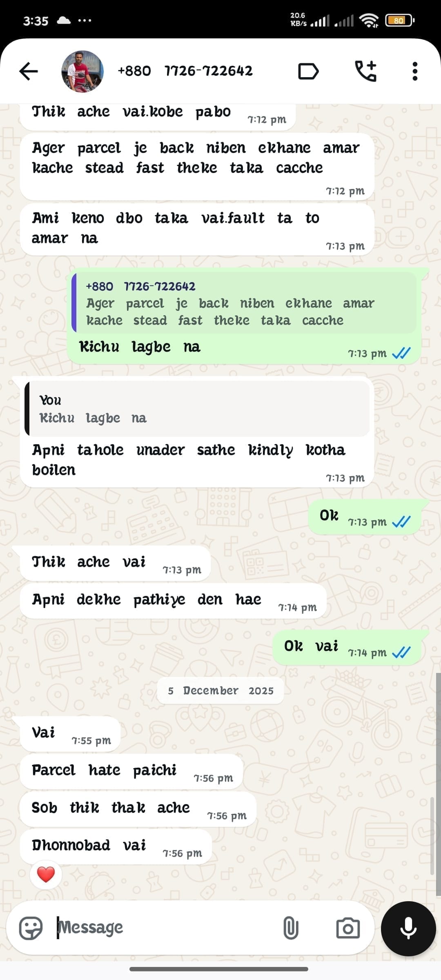Open the camera icon
The width and height of the screenshot is (441, 980).
click(x=348, y=928)
